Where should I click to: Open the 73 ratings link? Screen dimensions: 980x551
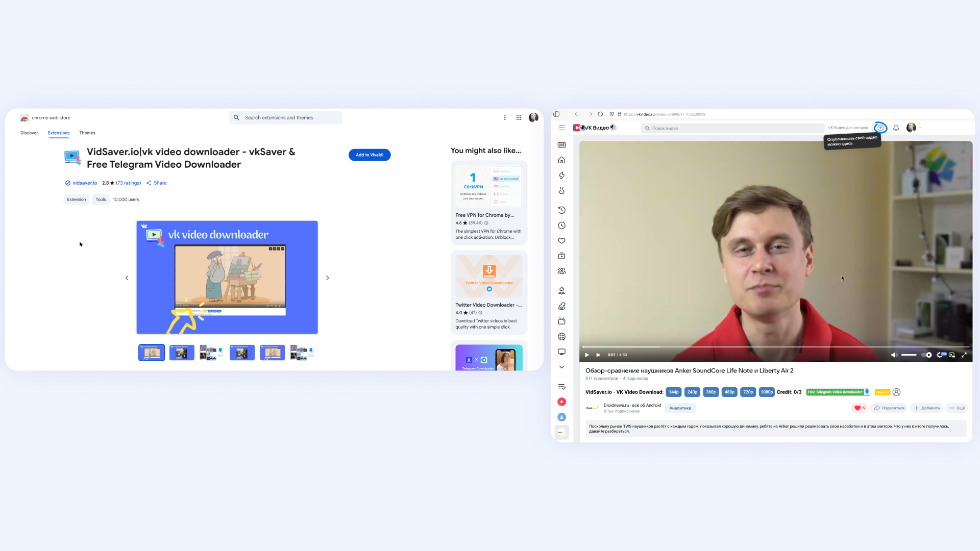[x=128, y=183]
